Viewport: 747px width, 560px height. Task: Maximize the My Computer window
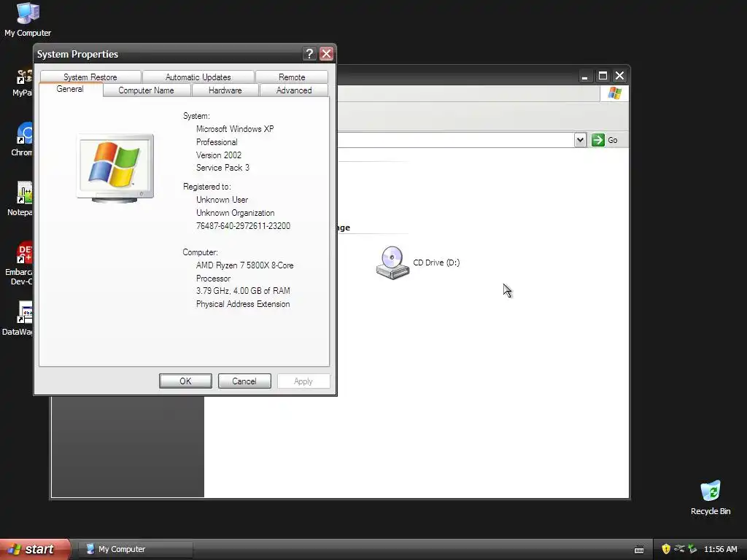coord(603,76)
